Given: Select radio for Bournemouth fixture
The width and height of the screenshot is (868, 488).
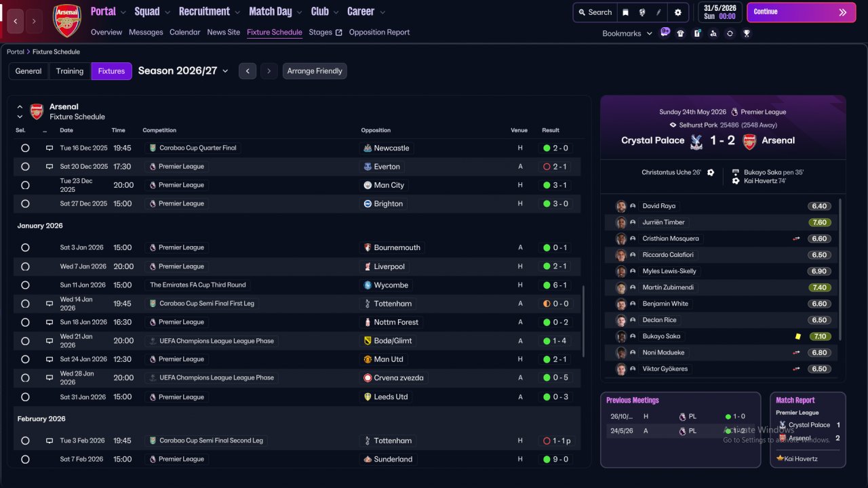Looking at the screenshot, I should [x=25, y=248].
